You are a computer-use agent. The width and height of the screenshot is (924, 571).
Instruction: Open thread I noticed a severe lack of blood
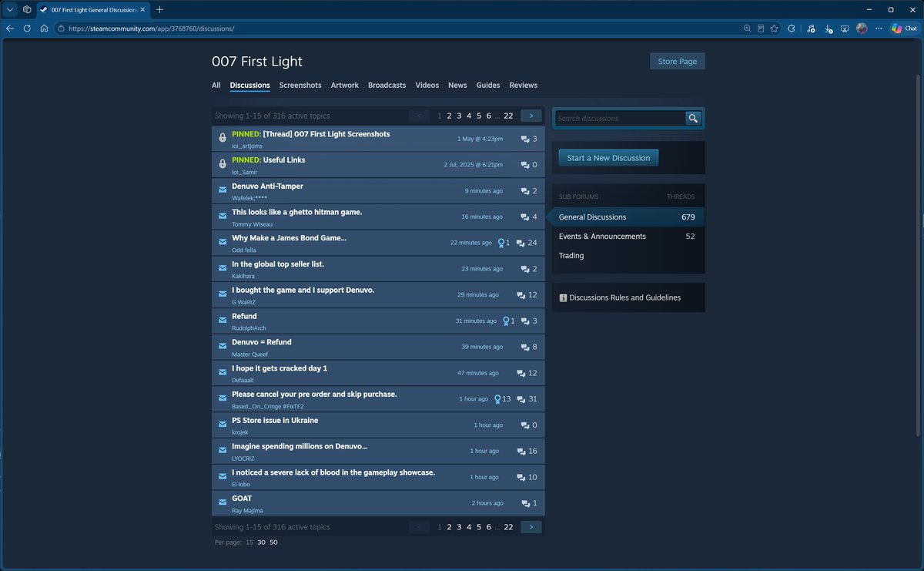(333, 472)
